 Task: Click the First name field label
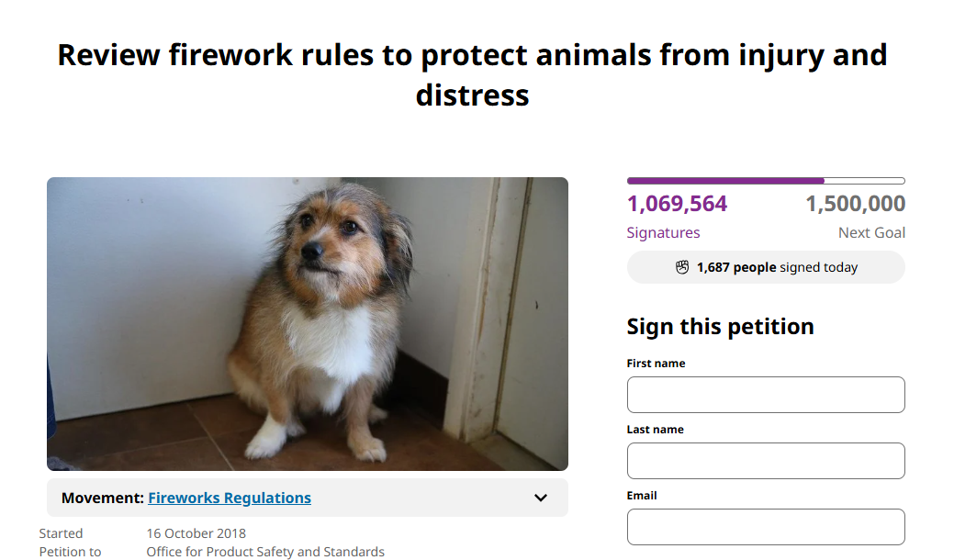[x=655, y=363]
